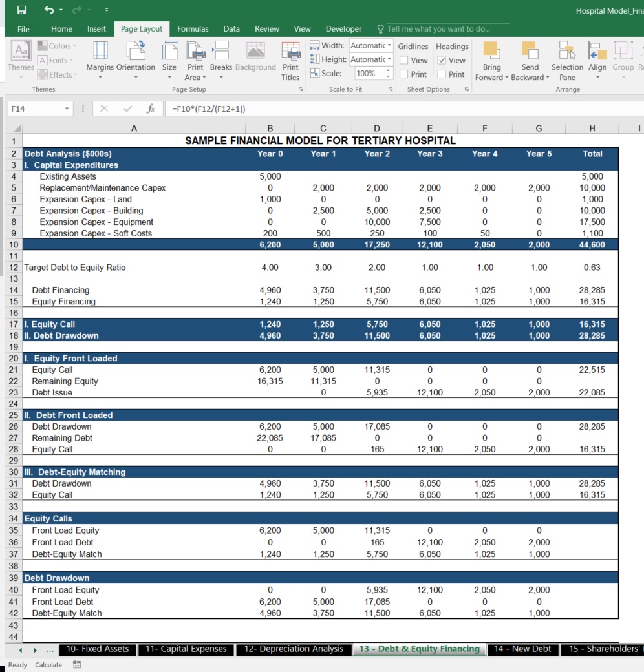Enable Headings Print checkbox
Image resolution: width=644 pixels, height=672 pixels.
[442, 74]
